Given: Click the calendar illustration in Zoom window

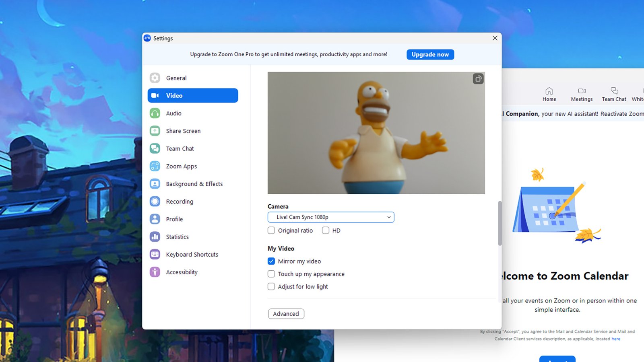Looking at the screenshot, I should [x=557, y=206].
